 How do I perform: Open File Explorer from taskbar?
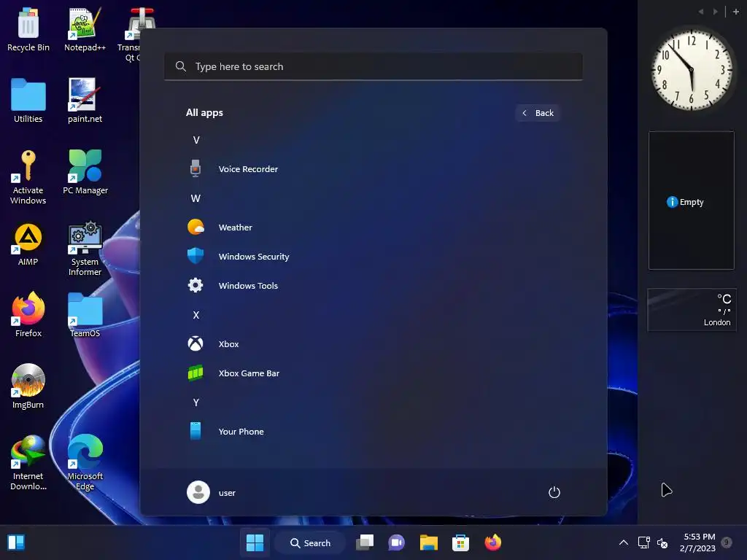point(429,542)
